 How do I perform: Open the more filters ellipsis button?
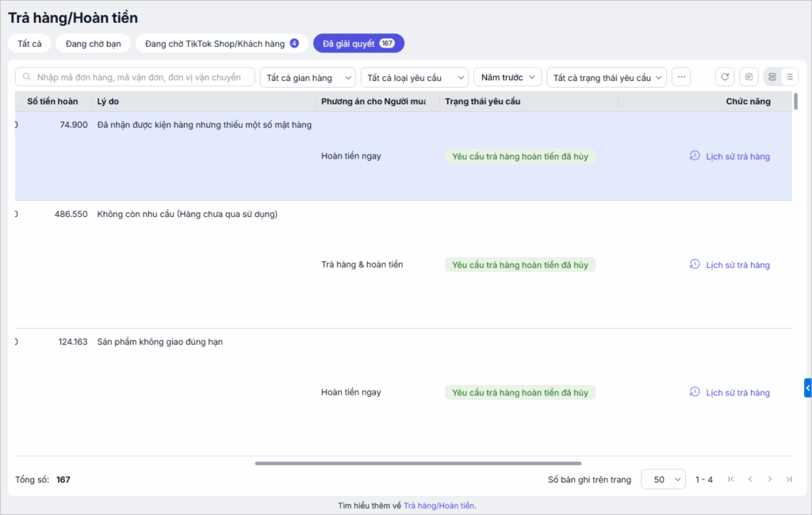[681, 77]
